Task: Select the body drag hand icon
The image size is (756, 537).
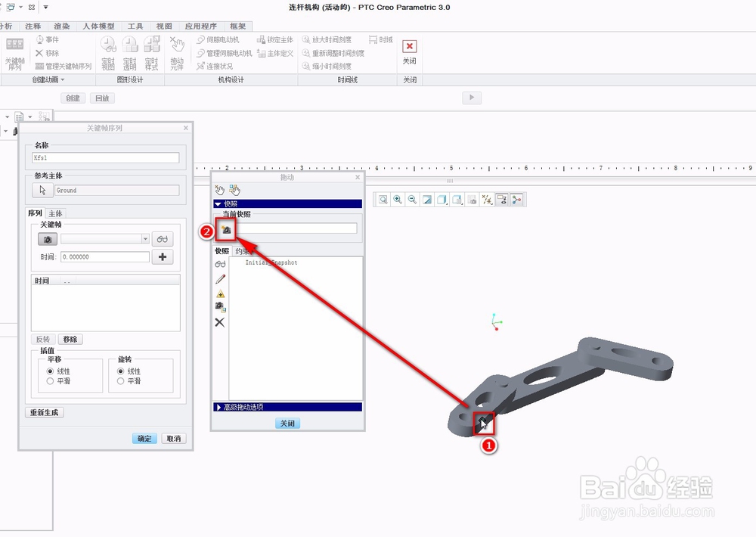Action: tap(235, 190)
